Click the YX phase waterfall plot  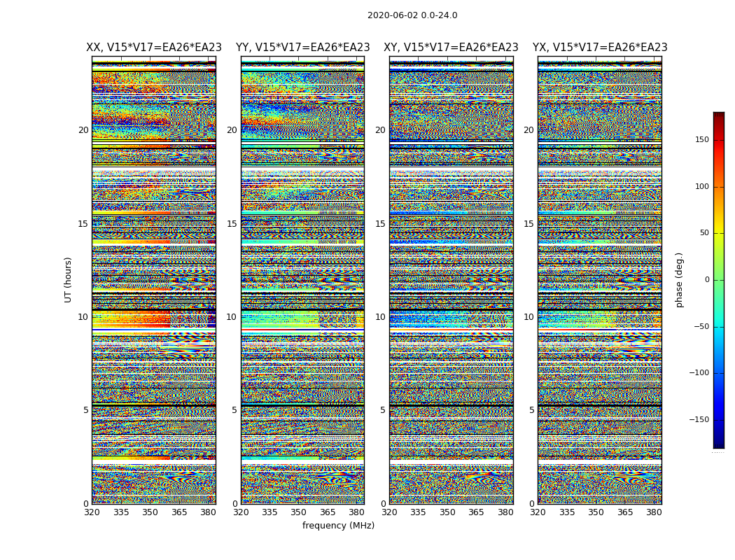[x=599, y=280]
